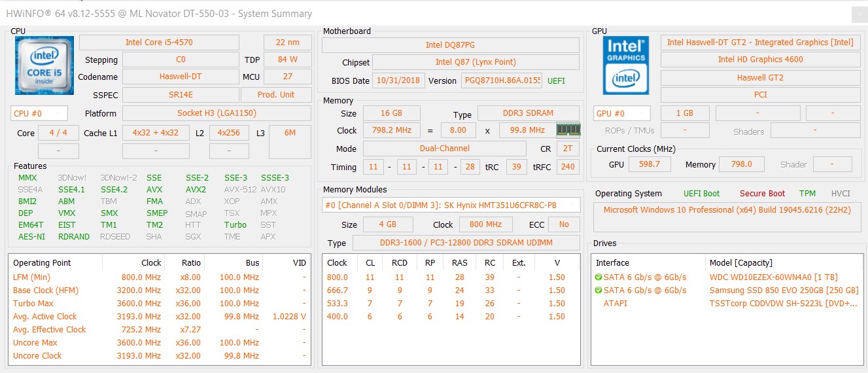The height and width of the screenshot is (373, 868).
Task: Select the 666.7 clock timing row
Action: (x=451, y=290)
